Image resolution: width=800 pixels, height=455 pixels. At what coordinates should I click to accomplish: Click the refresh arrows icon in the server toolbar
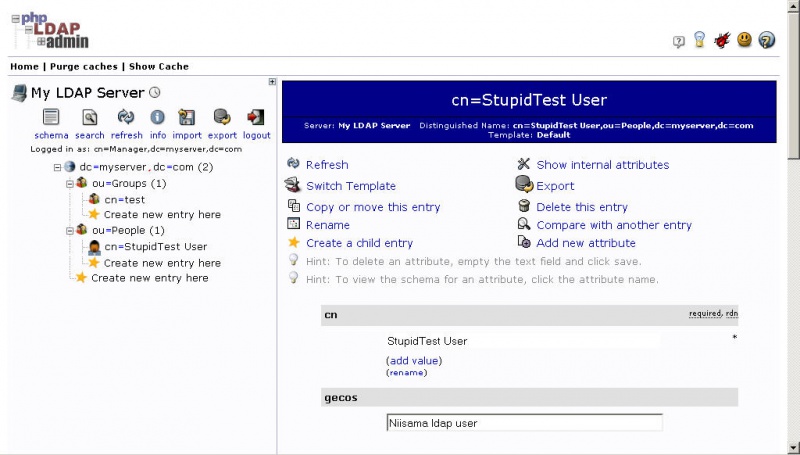pos(126,117)
